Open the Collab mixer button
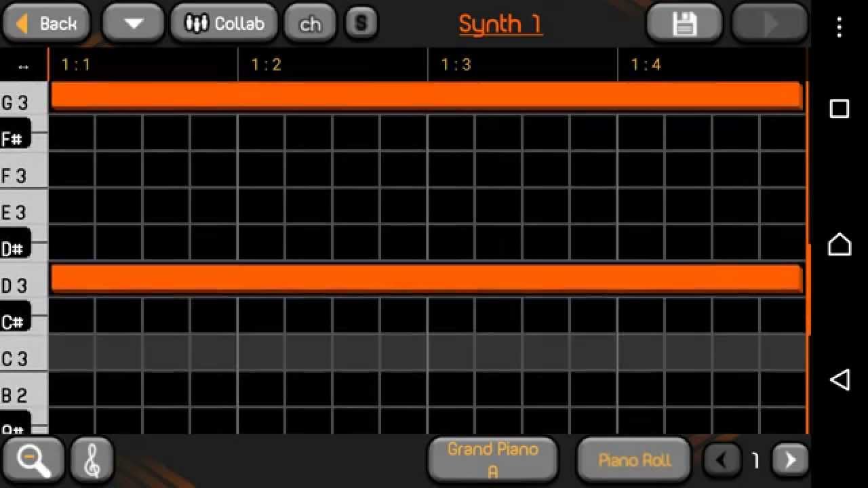 click(224, 24)
